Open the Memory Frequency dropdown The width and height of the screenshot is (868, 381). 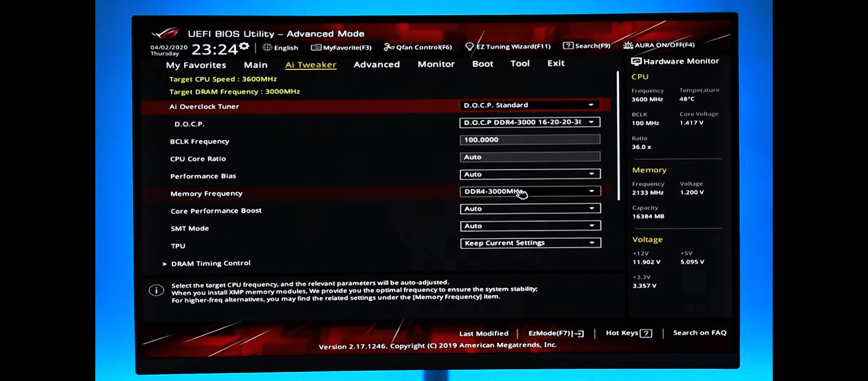click(x=530, y=192)
